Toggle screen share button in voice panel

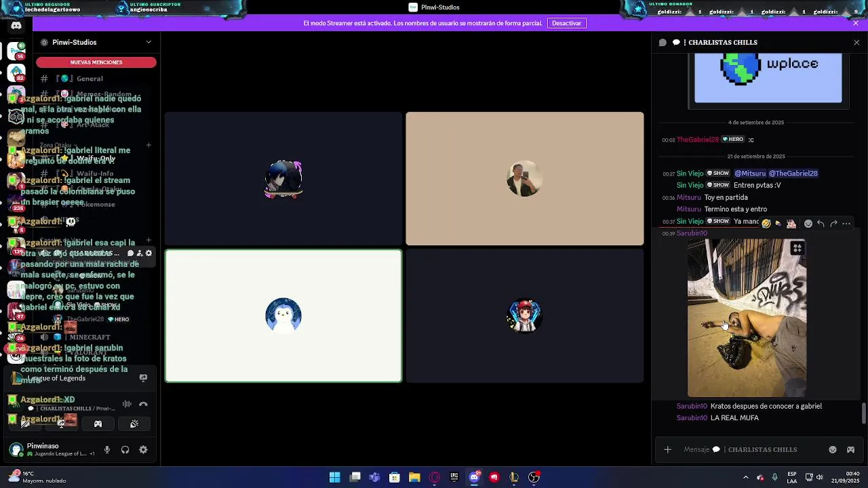tap(61, 424)
